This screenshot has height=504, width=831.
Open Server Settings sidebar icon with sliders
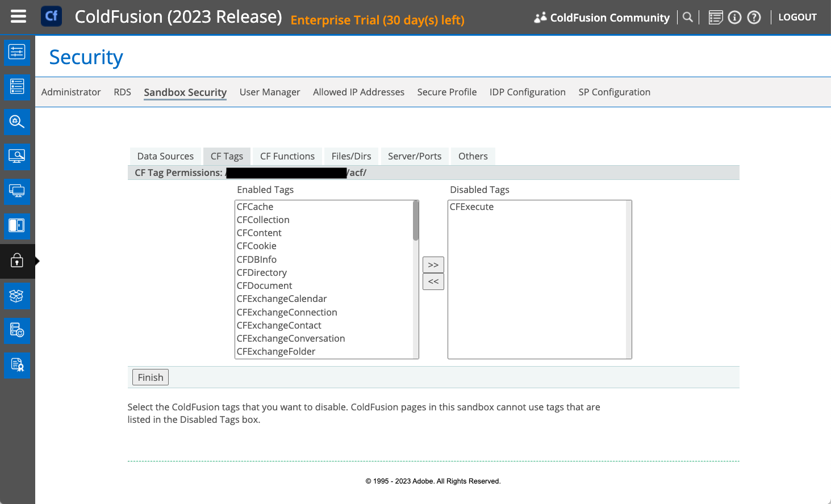(17, 52)
